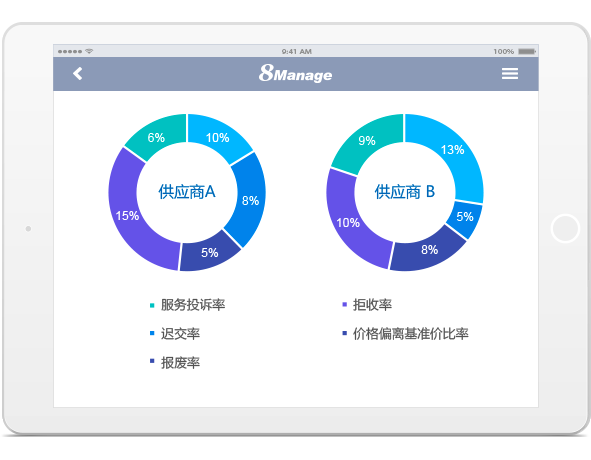
Task: Click the 拒收率 legend color marker
Action: coord(344,305)
